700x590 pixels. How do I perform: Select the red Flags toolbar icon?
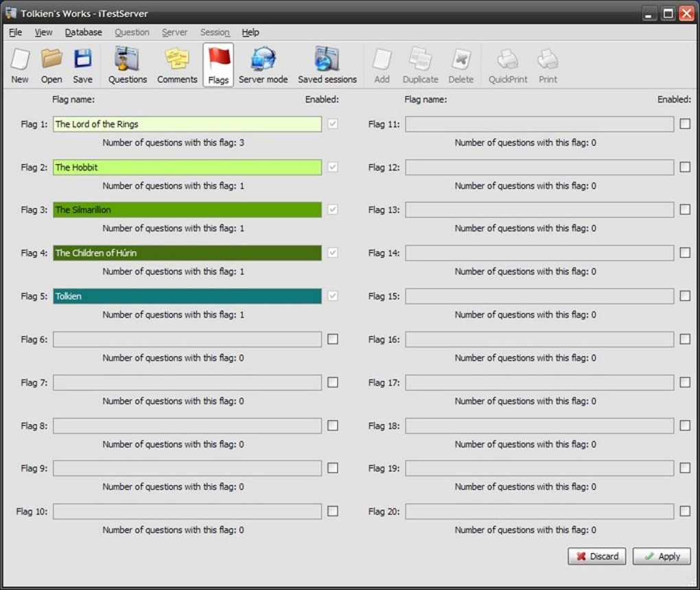tap(218, 65)
